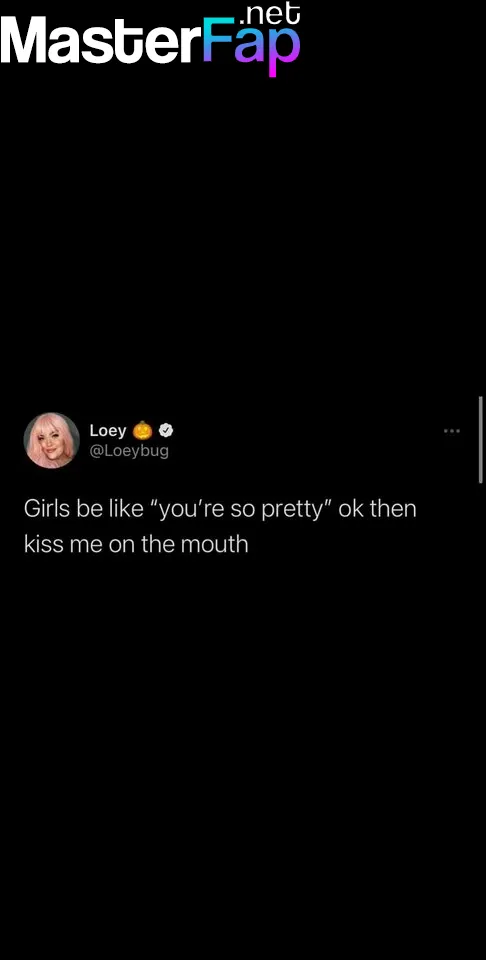Click the MasterFap watermark logo
The image size is (486, 960).
(x=151, y=39)
